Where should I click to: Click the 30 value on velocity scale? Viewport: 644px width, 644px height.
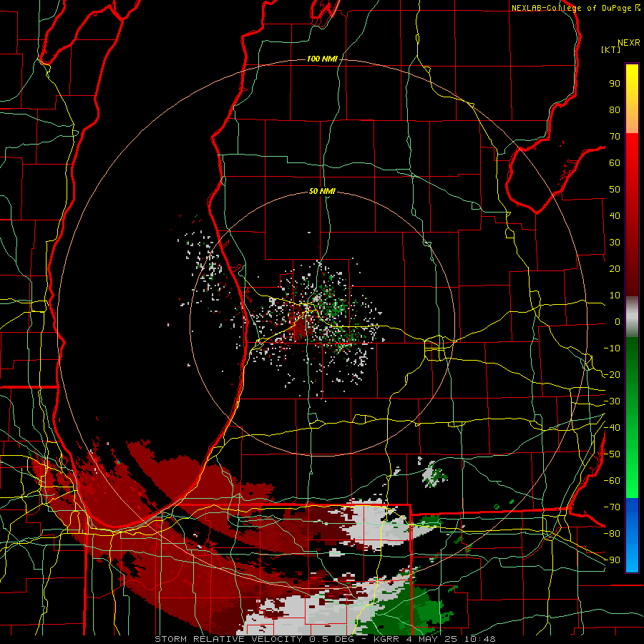pos(615,243)
